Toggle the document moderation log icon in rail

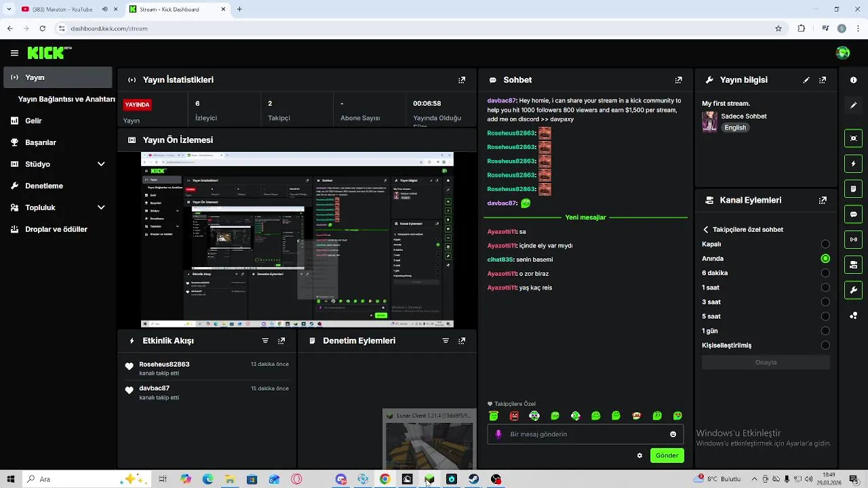point(853,188)
